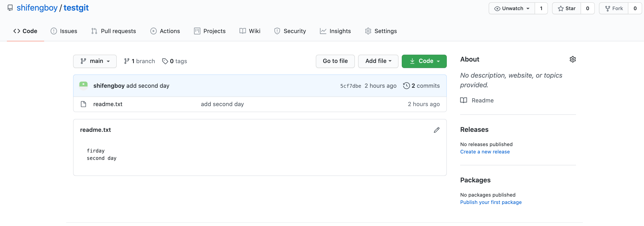Image resolution: width=644 pixels, height=226 pixels.
Task: Open commit hash 5cf7dbe
Action: point(350,86)
